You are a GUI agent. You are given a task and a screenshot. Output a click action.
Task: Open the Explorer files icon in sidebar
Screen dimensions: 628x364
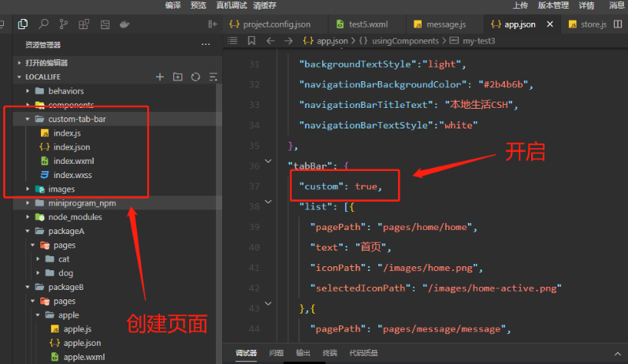point(23,24)
